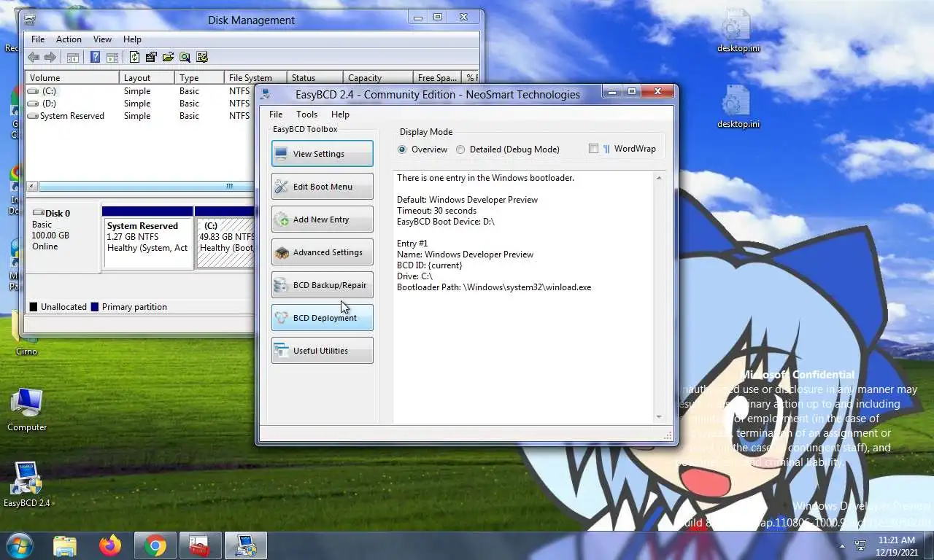Switch to red toolbox app in taskbar
Image resolution: width=934 pixels, height=560 pixels.
point(199,545)
